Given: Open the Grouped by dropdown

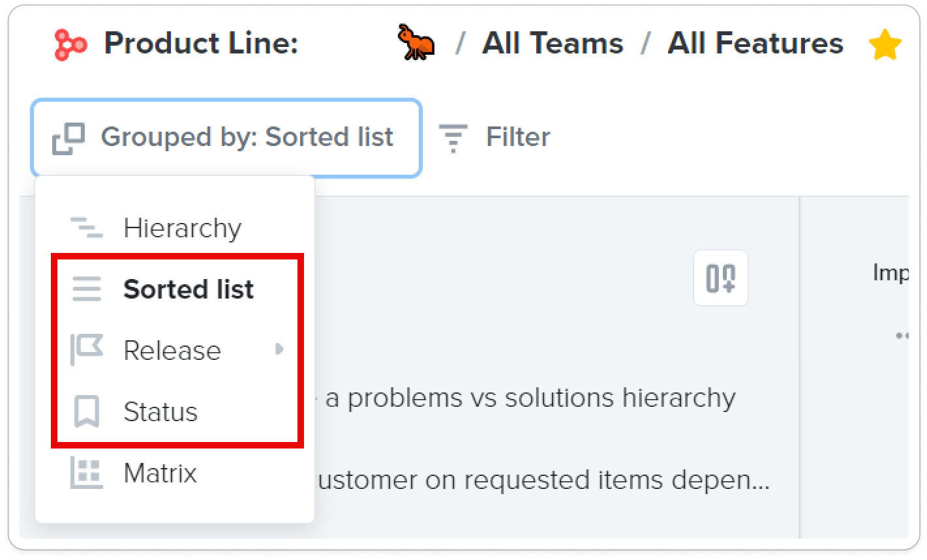Looking at the screenshot, I should (x=227, y=138).
